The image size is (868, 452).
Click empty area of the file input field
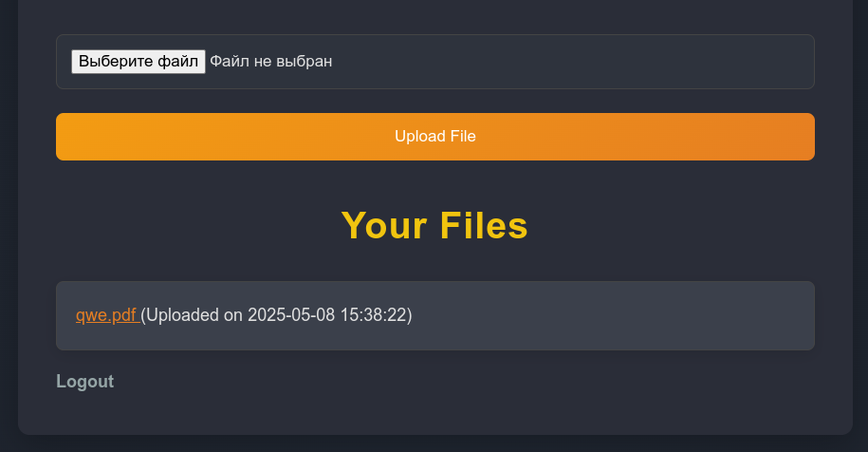tap(570, 62)
